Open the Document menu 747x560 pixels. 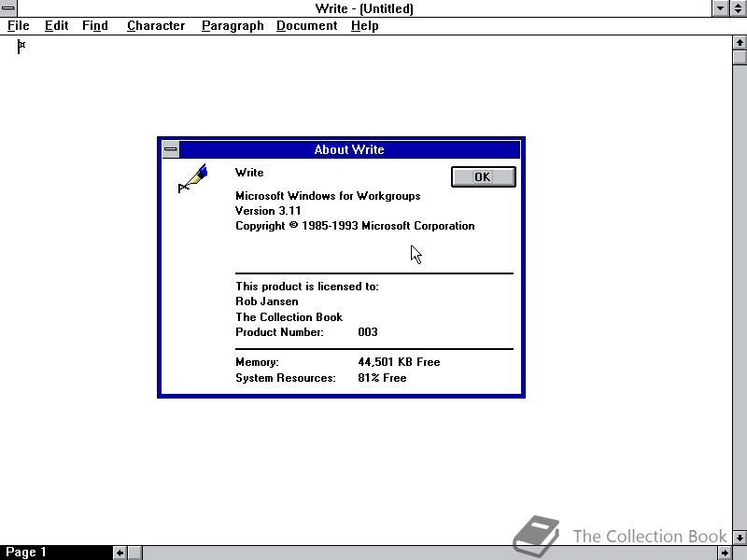307,26
